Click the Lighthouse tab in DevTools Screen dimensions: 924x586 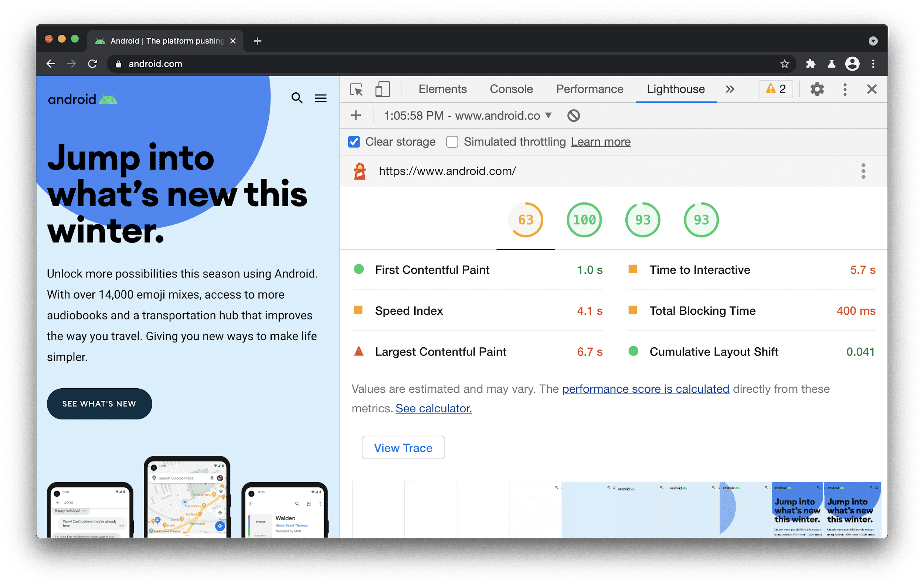tap(676, 89)
